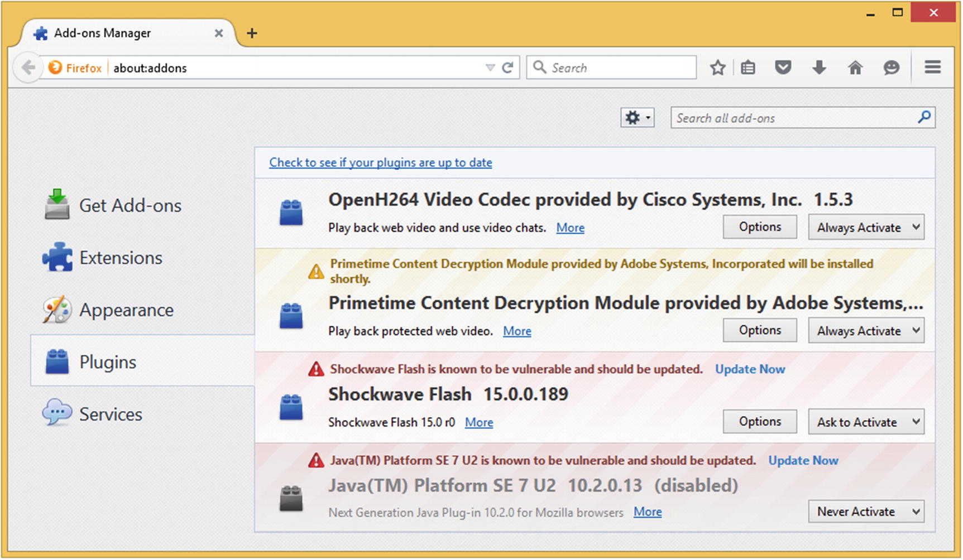Screen dimensions: 963x560
Task: Maximize the Firefox window
Action: coord(898,12)
